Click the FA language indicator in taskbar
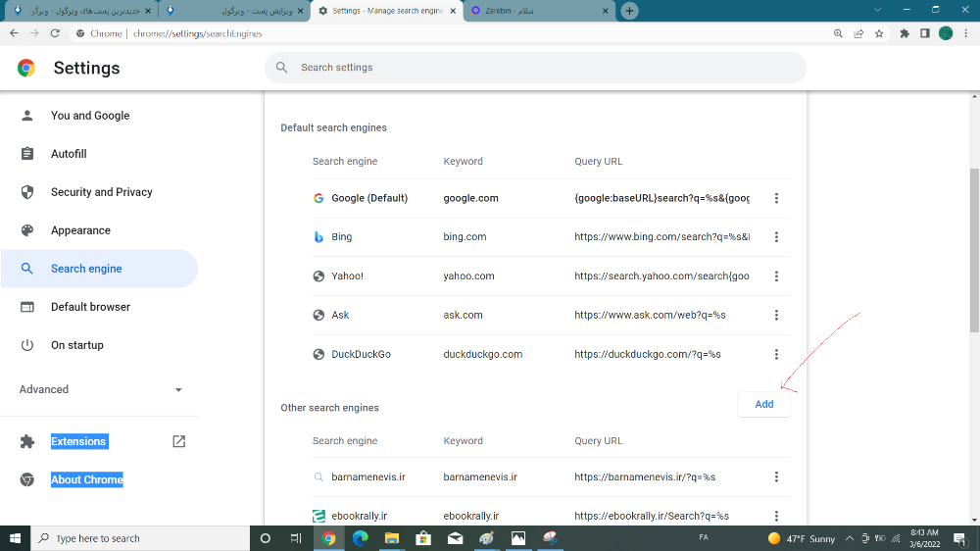Image resolution: width=980 pixels, height=551 pixels. [x=703, y=537]
